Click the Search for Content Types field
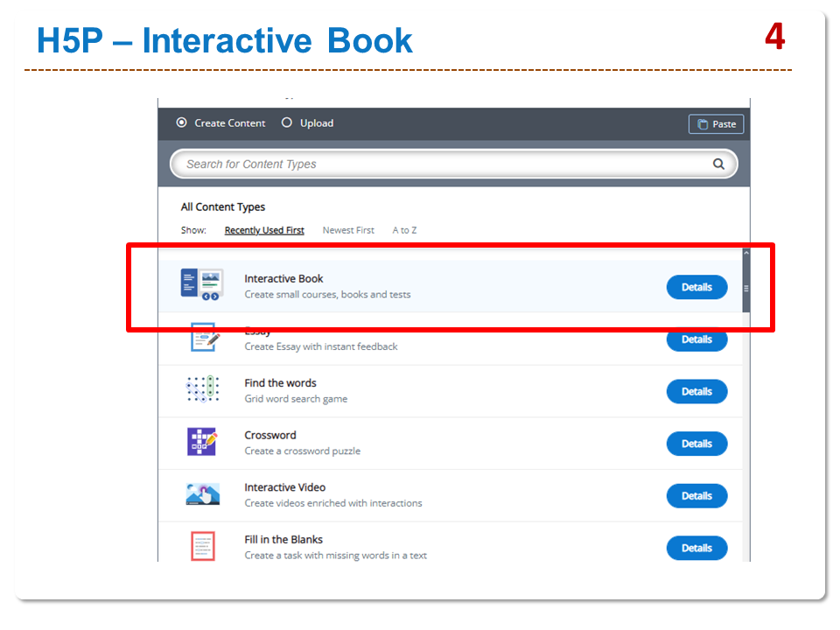This screenshot has width=840, height=630. (437, 164)
